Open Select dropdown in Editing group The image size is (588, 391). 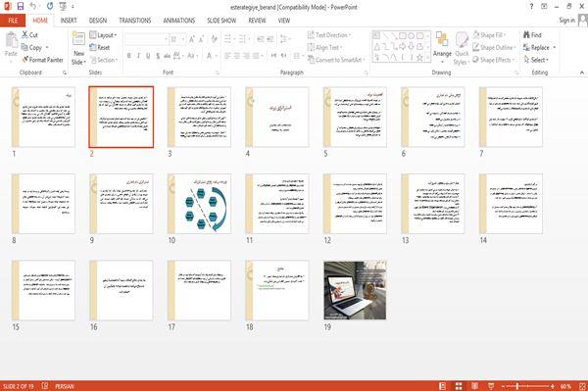pyautogui.click(x=536, y=60)
